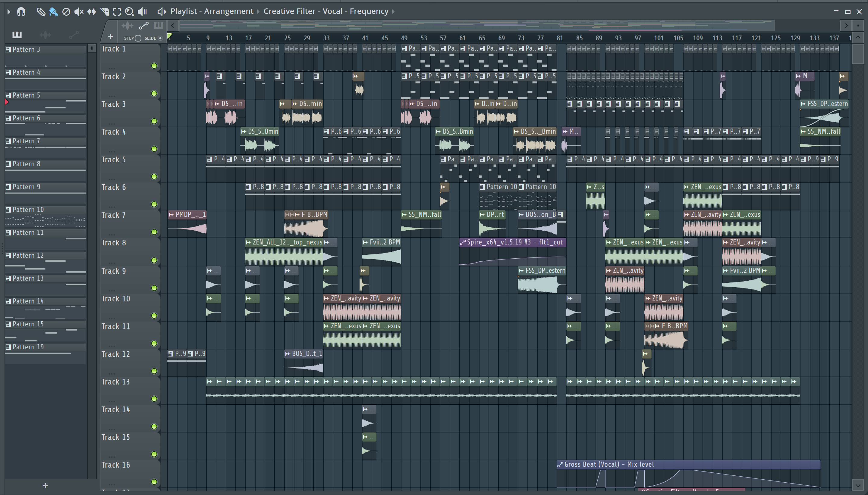Click bar 81 on the timeline ruler
This screenshot has height=495, width=868.
coord(560,38)
